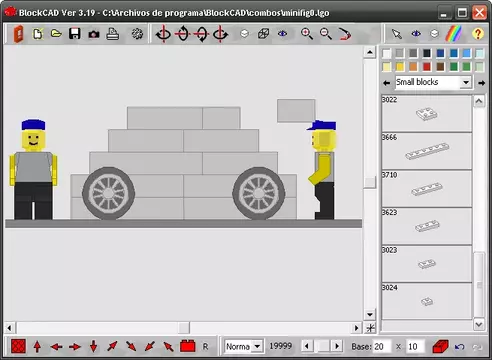
Task: Open the rainbow color palette icon
Action: (x=454, y=34)
